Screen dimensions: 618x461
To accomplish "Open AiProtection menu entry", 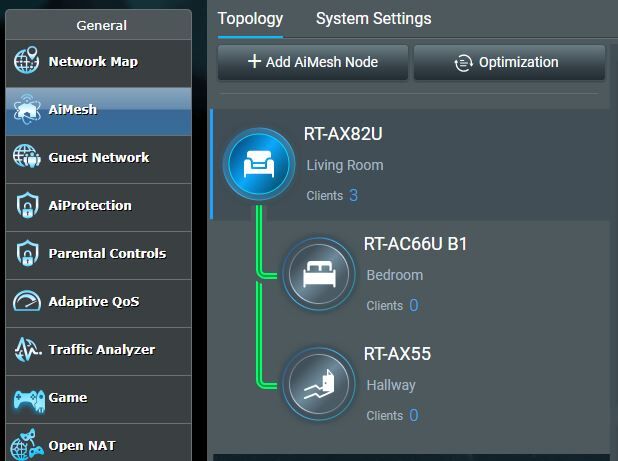I will 99,208.
